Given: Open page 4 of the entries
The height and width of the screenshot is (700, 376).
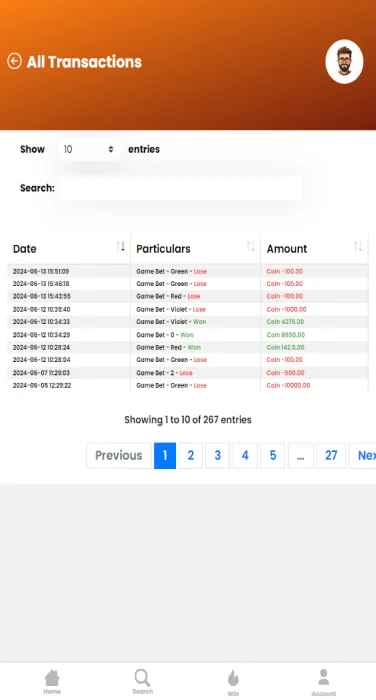Looking at the screenshot, I should 245,455.
